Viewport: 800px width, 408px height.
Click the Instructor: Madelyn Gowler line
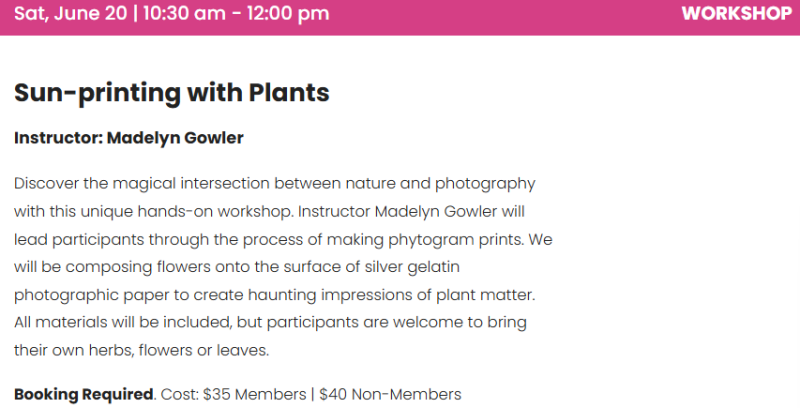coord(129,138)
